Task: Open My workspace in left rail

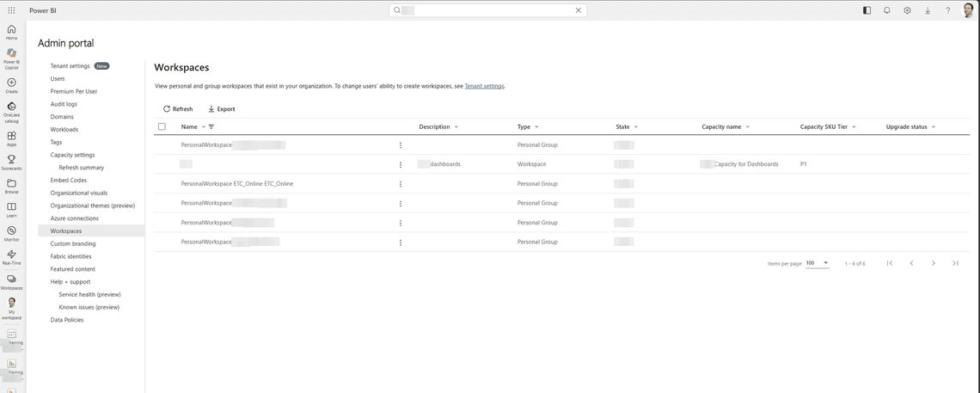Action: (x=11, y=309)
